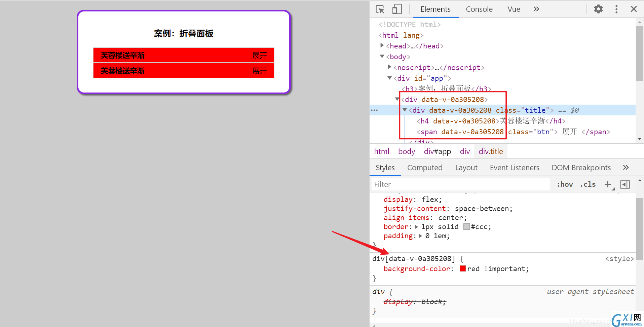Toggle the computed styles sidebar icon
Image resolution: width=644 pixels, height=327 pixels.
pos(625,184)
